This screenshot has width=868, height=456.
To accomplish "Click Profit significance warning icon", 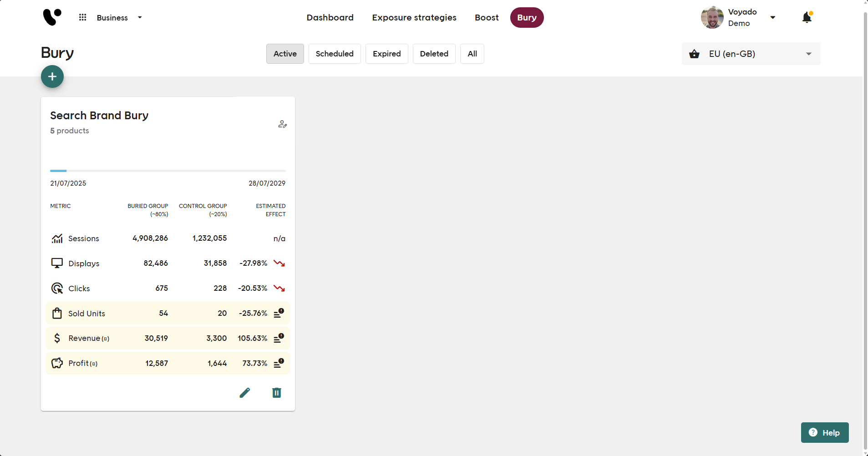I will click(x=279, y=363).
